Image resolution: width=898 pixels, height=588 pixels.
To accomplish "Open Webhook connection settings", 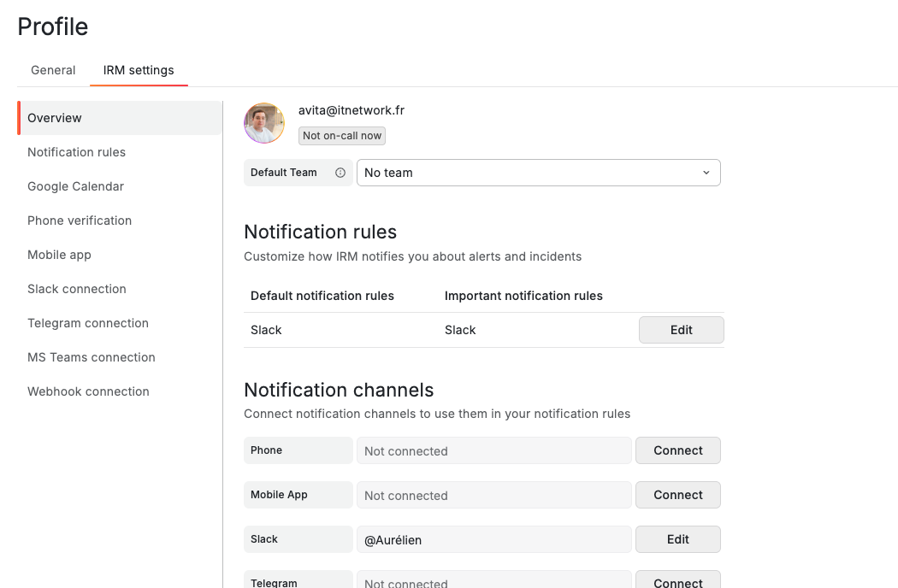I will click(87, 391).
